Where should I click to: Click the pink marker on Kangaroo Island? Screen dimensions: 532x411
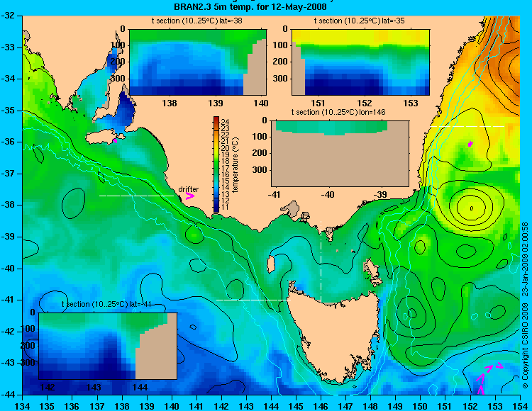[x=115, y=140]
